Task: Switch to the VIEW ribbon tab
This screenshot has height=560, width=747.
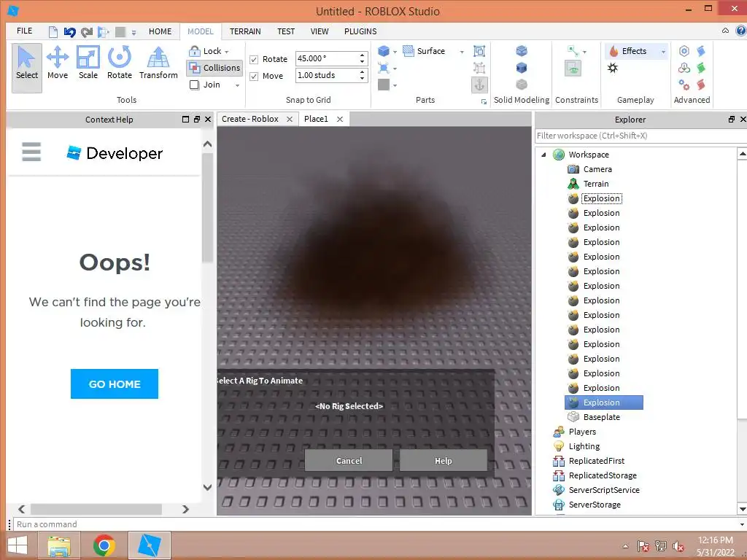Action: 320,31
